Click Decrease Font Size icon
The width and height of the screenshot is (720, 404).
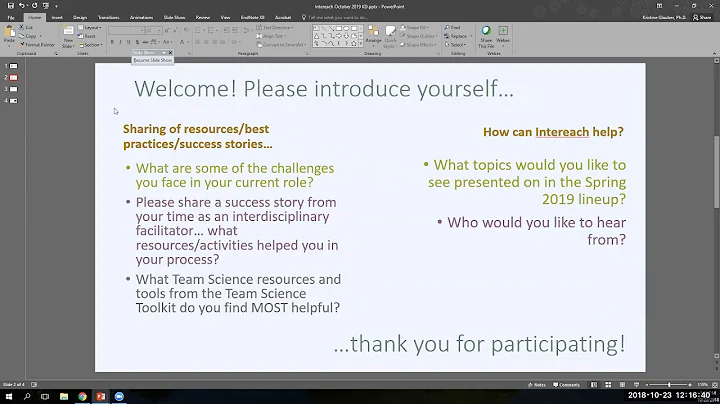175,30
